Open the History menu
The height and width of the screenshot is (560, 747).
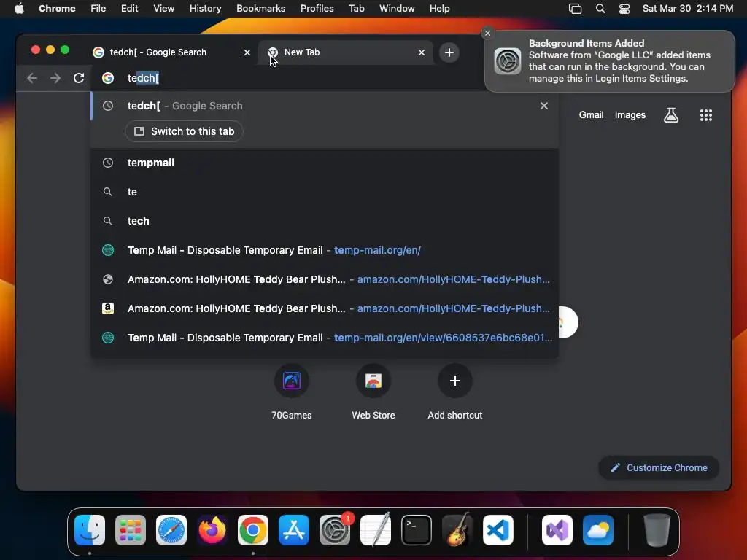[x=205, y=9]
